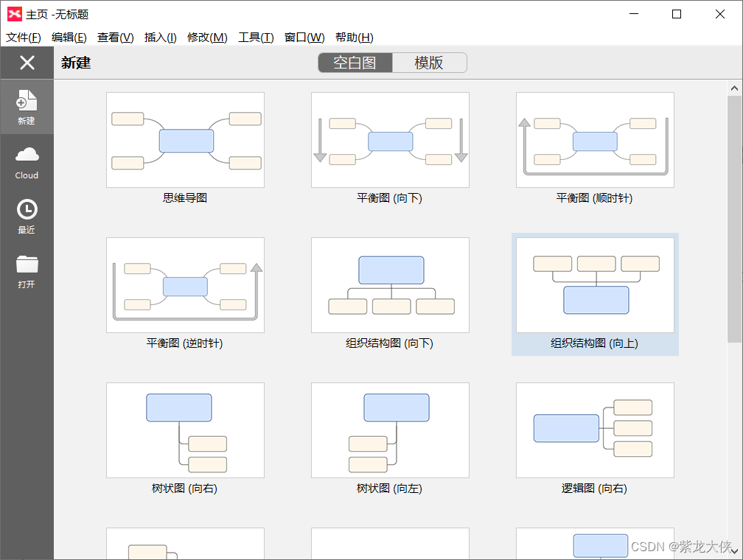This screenshot has height=560, width=743.
Task: Click the XMind logo in title bar
Action: (15, 14)
